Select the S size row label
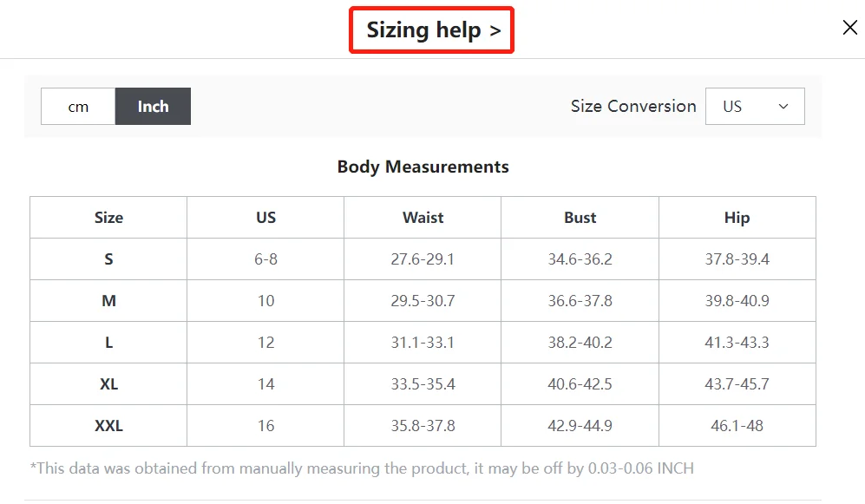 [x=108, y=259]
